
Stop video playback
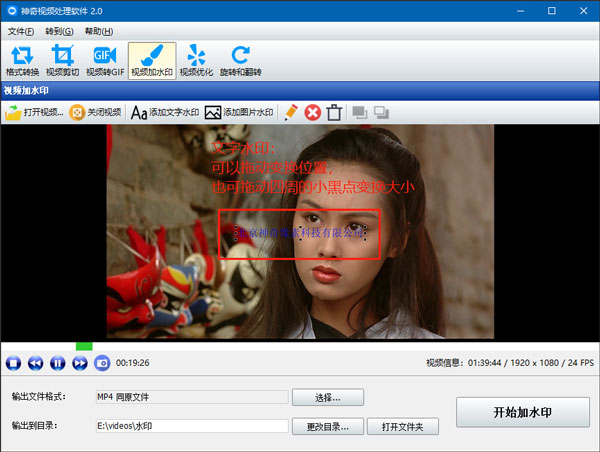(13, 363)
